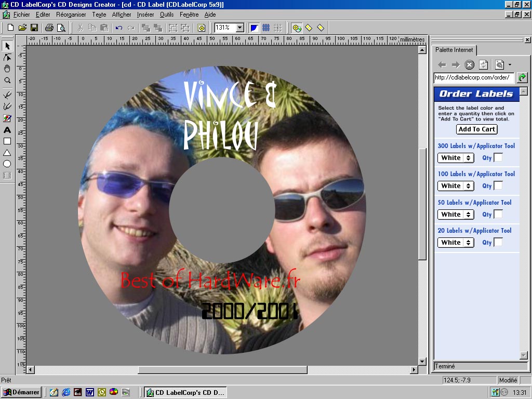Select the hand pan tool
Screen dimensions: 532x399
click(7, 69)
